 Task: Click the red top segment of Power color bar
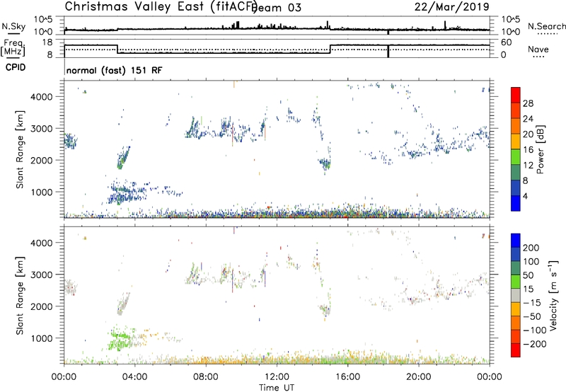516,95
